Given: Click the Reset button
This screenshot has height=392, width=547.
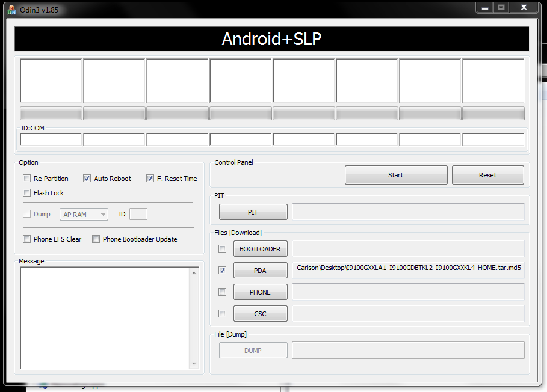Looking at the screenshot, I should pyautogui.click(x=487, y=175).
